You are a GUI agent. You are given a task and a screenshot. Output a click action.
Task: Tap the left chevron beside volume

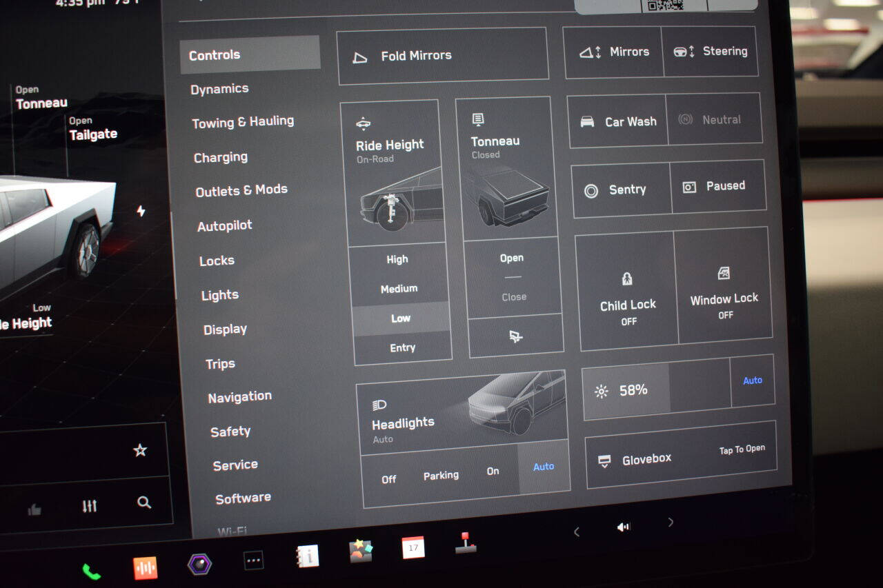coord(577,531)
